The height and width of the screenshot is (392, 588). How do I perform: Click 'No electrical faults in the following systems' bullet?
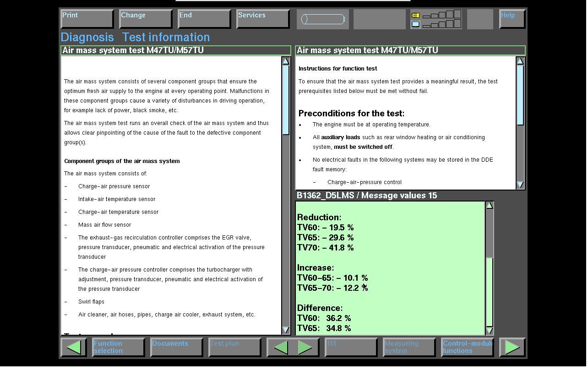[x=403, y=164]
